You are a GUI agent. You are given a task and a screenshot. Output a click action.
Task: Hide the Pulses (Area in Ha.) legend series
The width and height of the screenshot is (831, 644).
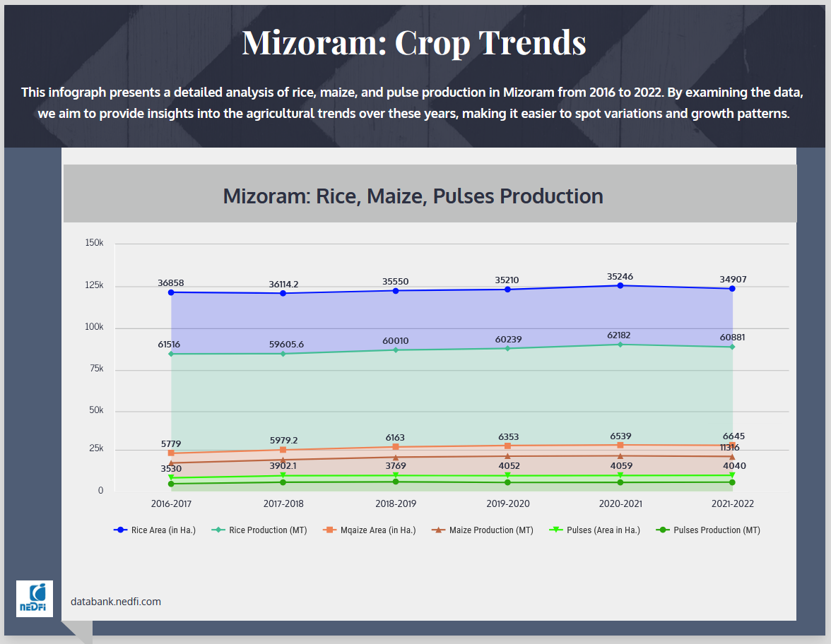(594, 530)
